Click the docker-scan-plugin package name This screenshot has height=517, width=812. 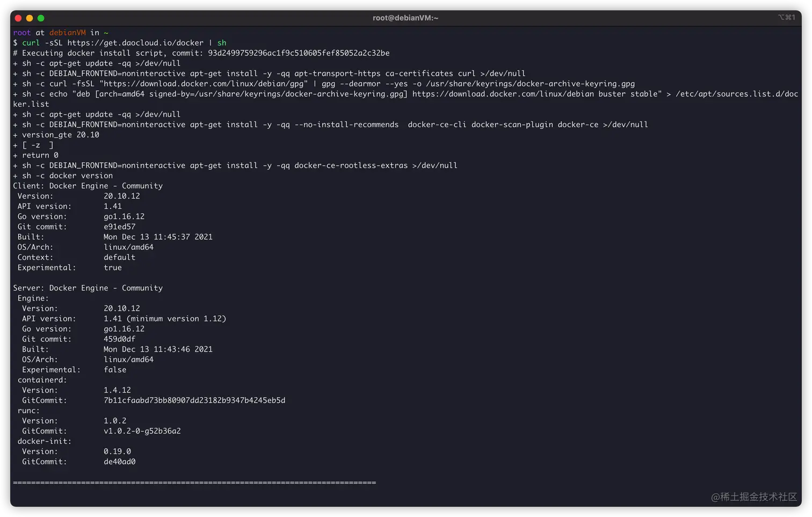[512, 125]
